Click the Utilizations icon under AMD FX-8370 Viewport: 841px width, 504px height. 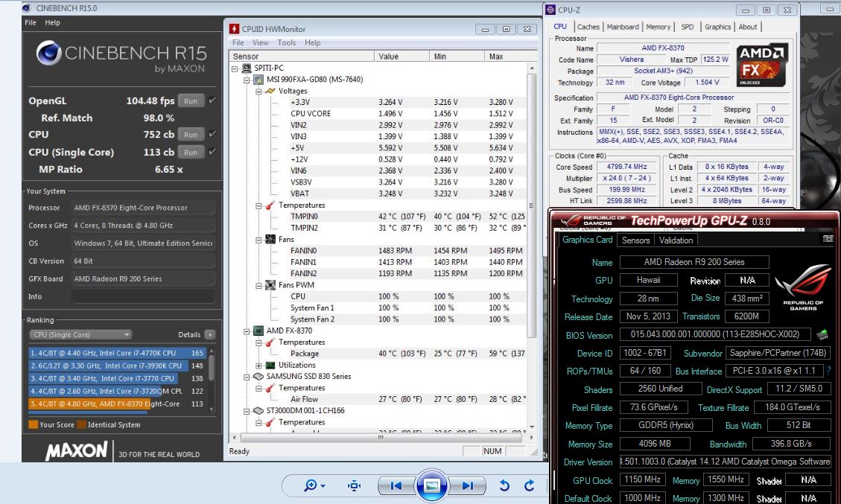[x=270, y=365]
